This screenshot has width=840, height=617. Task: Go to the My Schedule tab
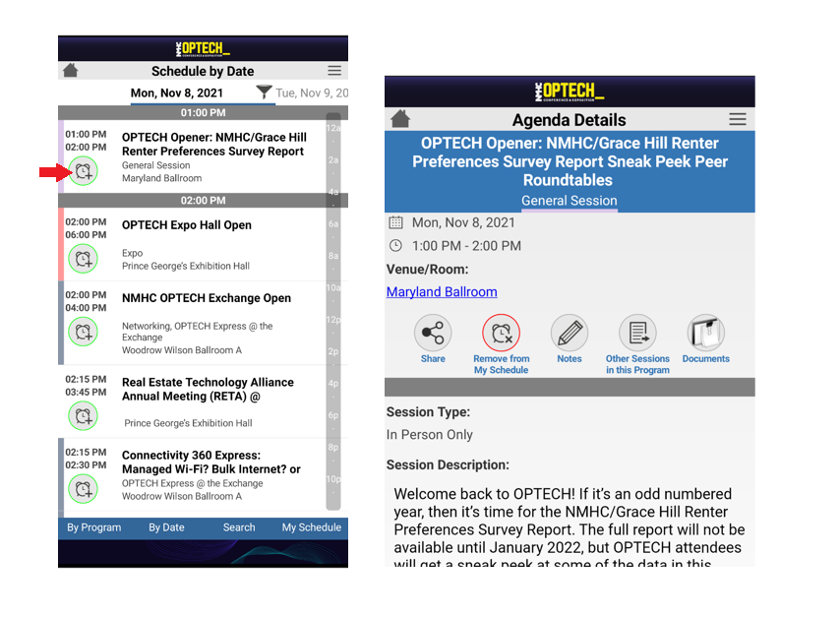[312, 527]
